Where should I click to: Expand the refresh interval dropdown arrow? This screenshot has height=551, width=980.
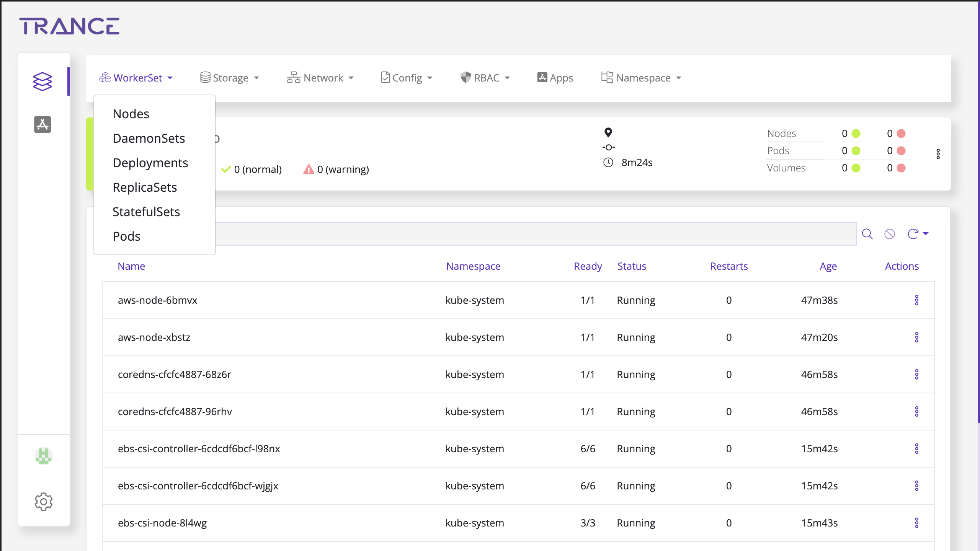pyautogui.click(x=926, y=234)
